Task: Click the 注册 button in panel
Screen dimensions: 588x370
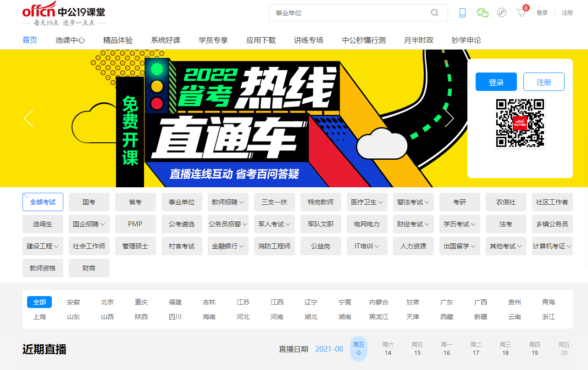Action: coord(544,82)
